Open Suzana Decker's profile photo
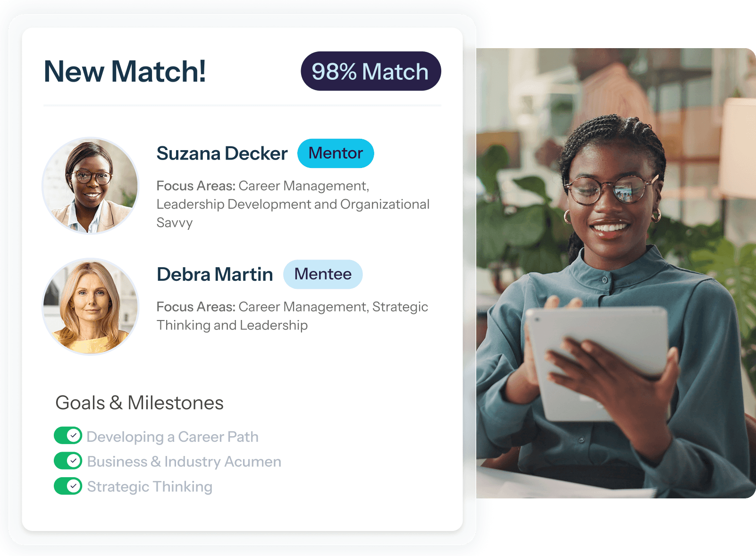The height and width of the screenshot is (556, 756). coord(91,185)
